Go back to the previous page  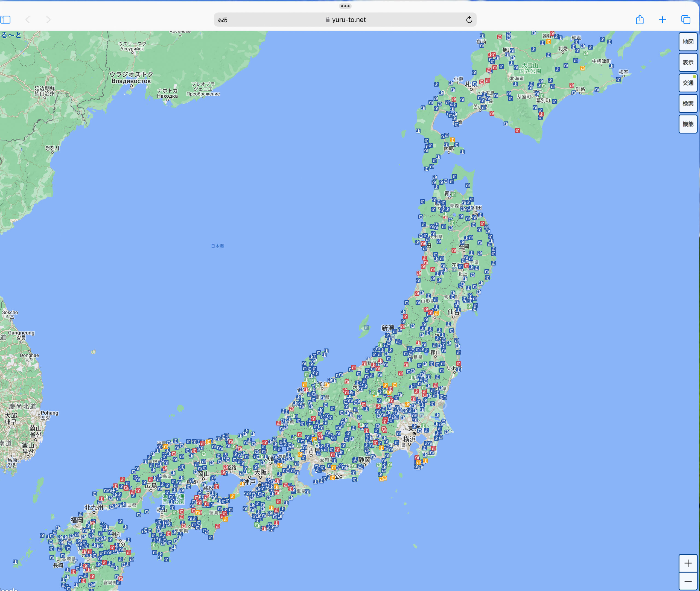(x=28, y=20)
